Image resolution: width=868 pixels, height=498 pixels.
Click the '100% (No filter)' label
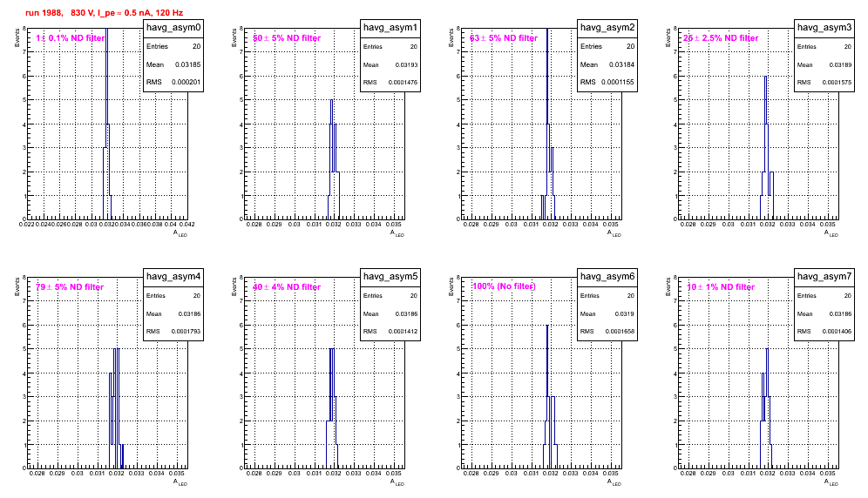504,286
